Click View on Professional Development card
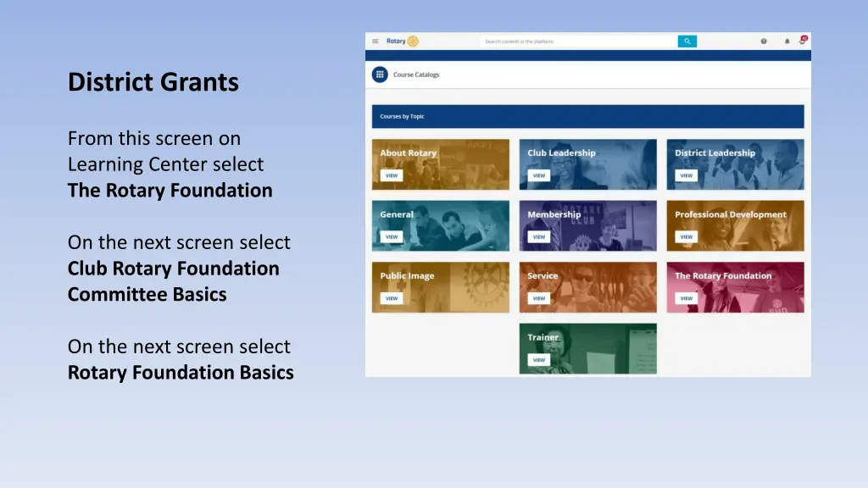Screen dimensions: 868x488 coord(686,237)
